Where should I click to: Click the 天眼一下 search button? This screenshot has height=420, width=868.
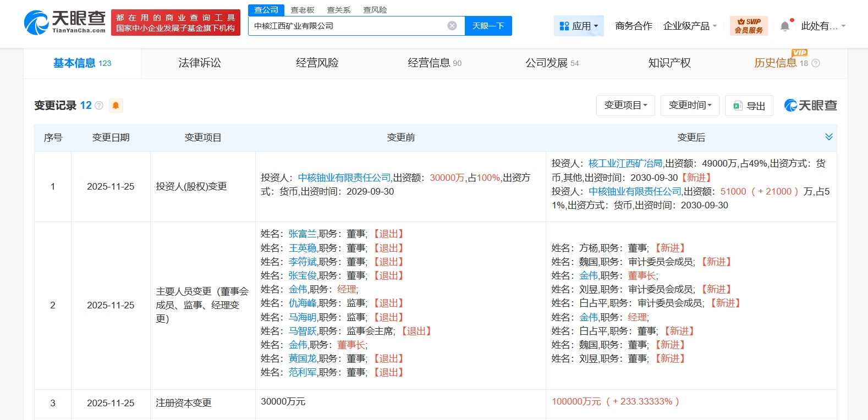pos(488,26)
